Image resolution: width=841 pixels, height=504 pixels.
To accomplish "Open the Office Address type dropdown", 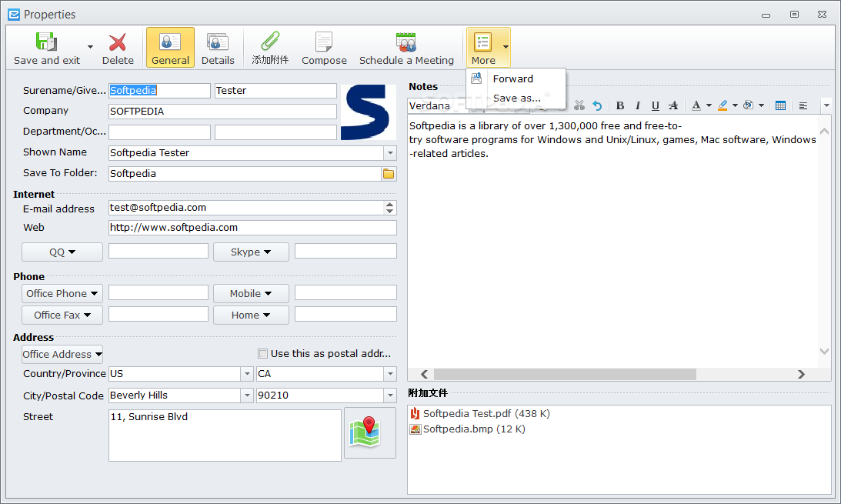I will 62,355.
